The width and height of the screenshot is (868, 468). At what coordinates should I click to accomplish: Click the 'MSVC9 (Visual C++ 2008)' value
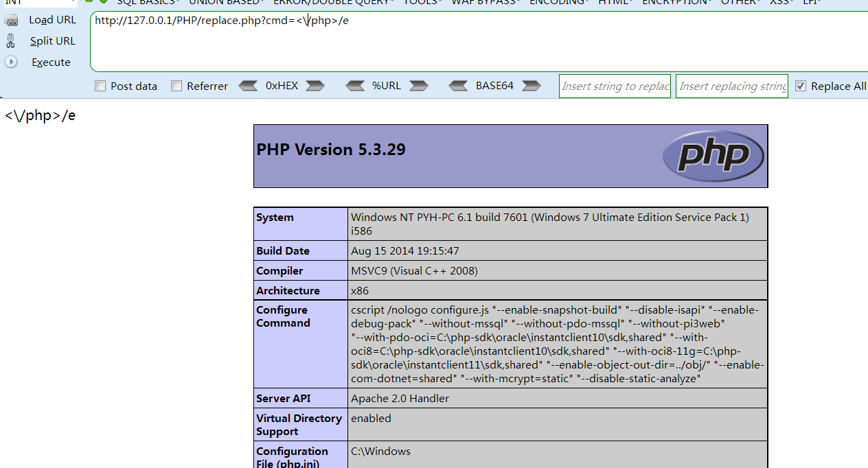414,271
